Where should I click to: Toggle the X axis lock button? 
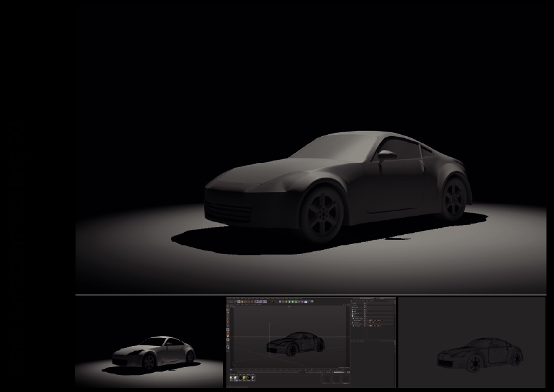(256, 302)
